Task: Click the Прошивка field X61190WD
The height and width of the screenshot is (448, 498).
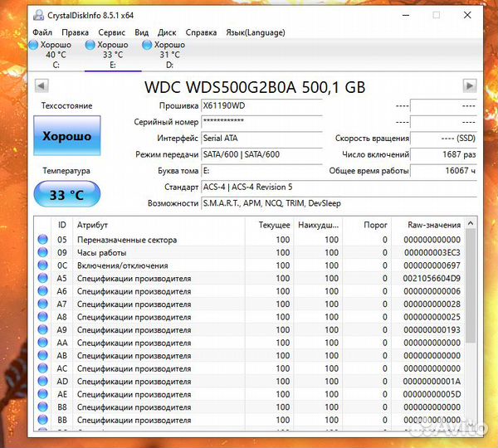Action: (262, 106)
